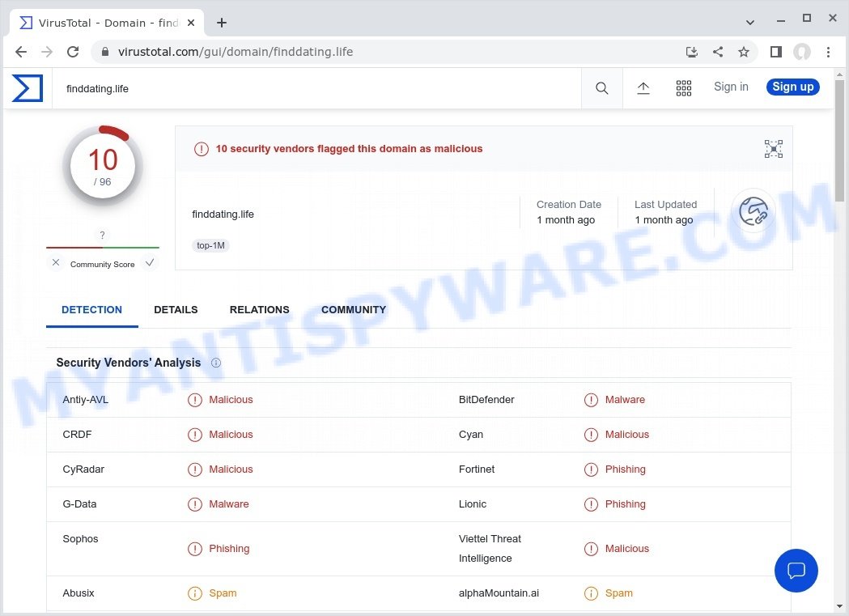Click the browser forward arrow
This screenshot has height=616, width=849.
click(47, 52)
